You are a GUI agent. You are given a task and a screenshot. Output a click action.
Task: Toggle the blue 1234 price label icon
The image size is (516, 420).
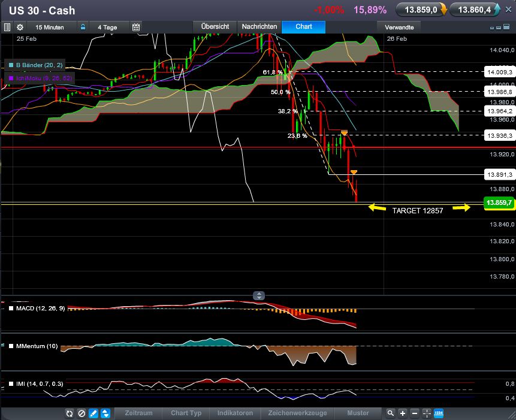pos(439,413)
